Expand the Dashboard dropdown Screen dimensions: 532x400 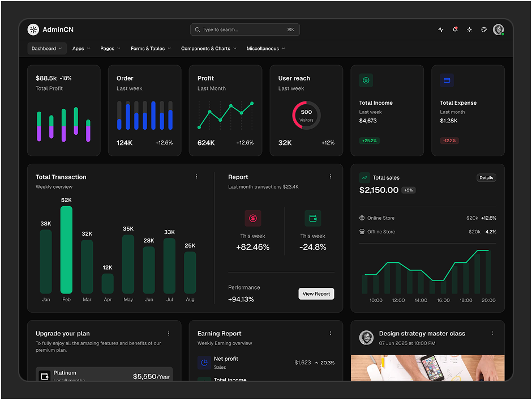pos(47,49)
